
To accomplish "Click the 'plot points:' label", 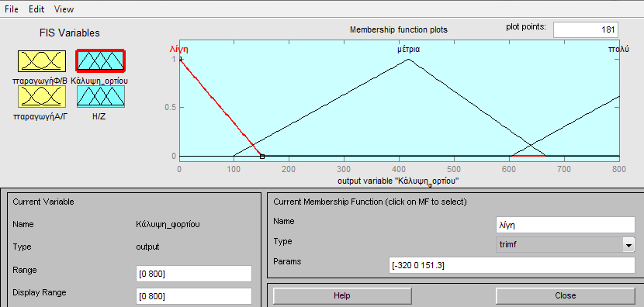I will point(526,27).
